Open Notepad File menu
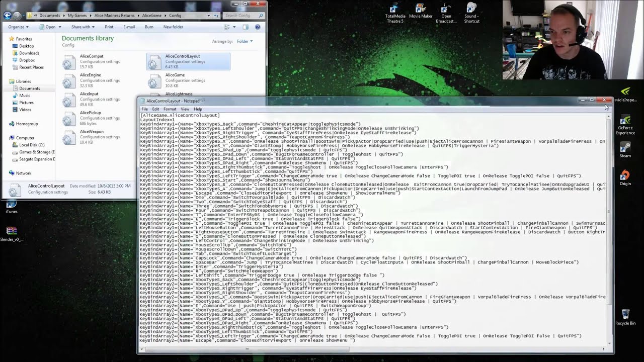The image size is (644, 362). (x=144, y=109)
